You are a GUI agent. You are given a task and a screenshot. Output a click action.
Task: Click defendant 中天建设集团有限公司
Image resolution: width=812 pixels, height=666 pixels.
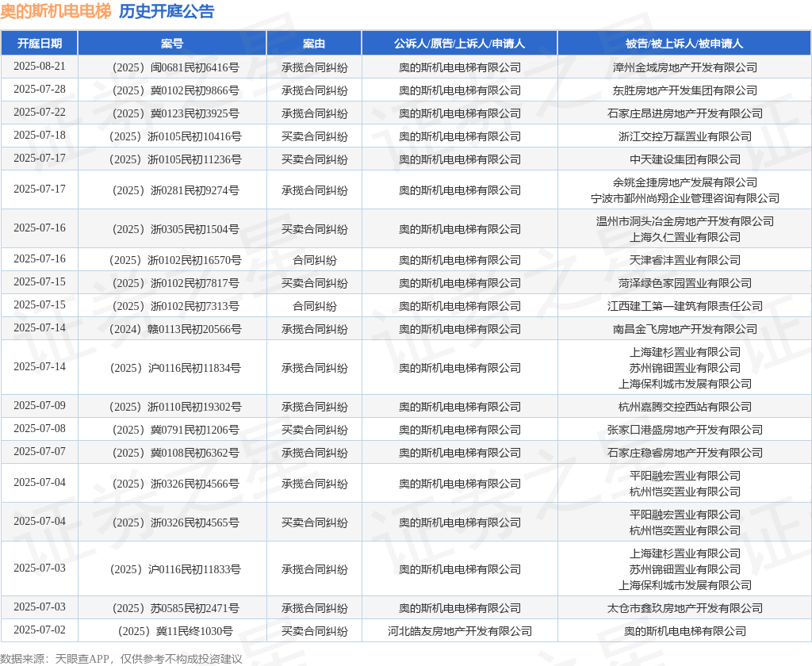pyautogui.click(x=684, y=159)
